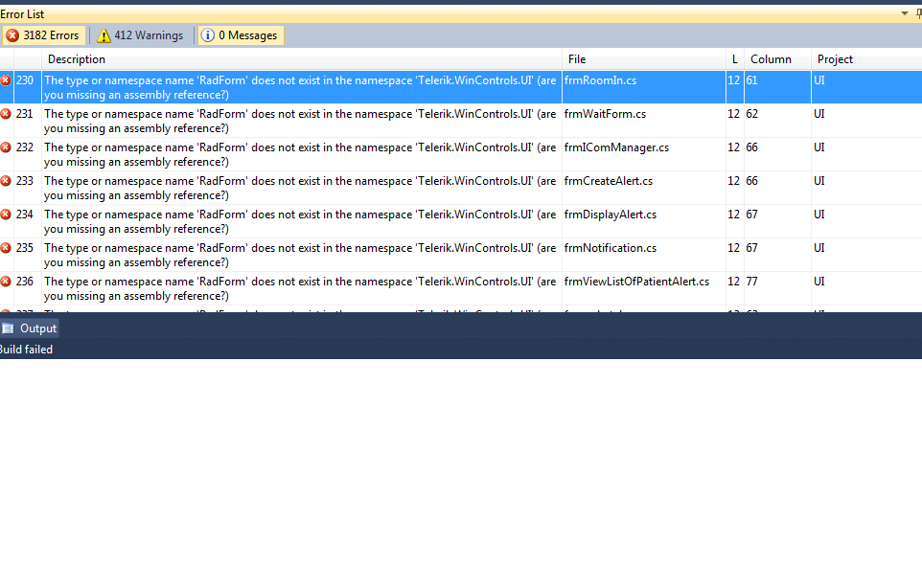Toggle the 3182 Errors filter button

(x=43, y=35)
